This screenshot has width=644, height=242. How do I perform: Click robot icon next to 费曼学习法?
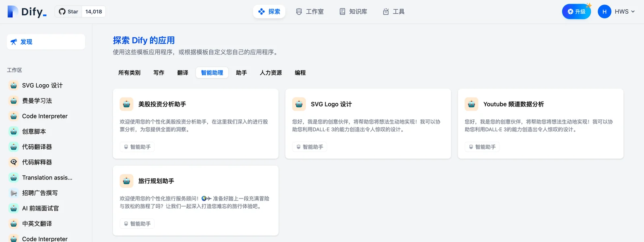pos(14,101)
